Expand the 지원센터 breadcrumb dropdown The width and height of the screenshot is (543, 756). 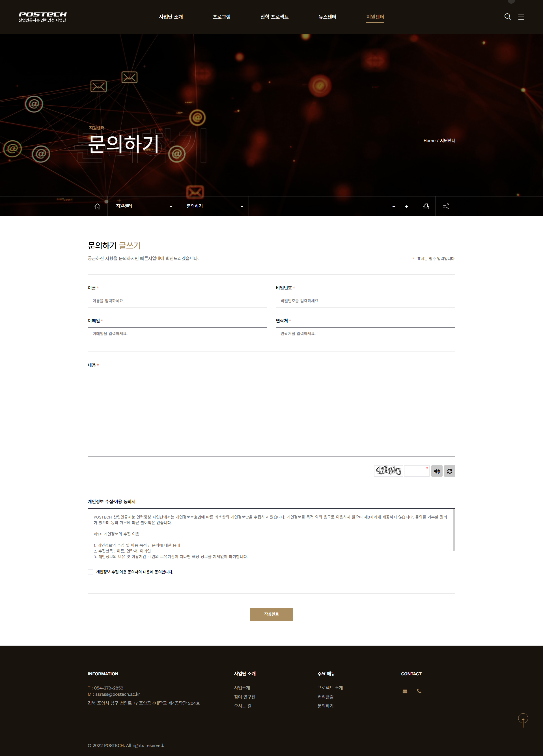[143, 206]
